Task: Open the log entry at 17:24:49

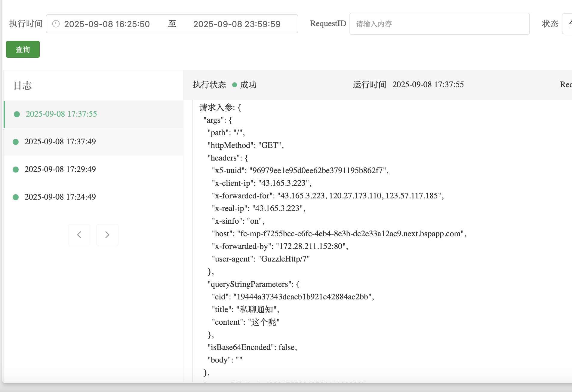Action: (60, 197)
